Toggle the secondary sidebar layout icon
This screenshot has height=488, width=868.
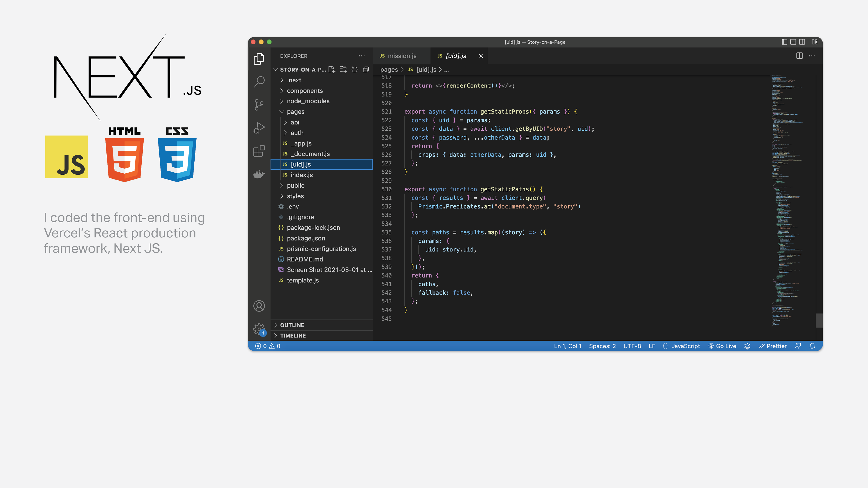802,42
